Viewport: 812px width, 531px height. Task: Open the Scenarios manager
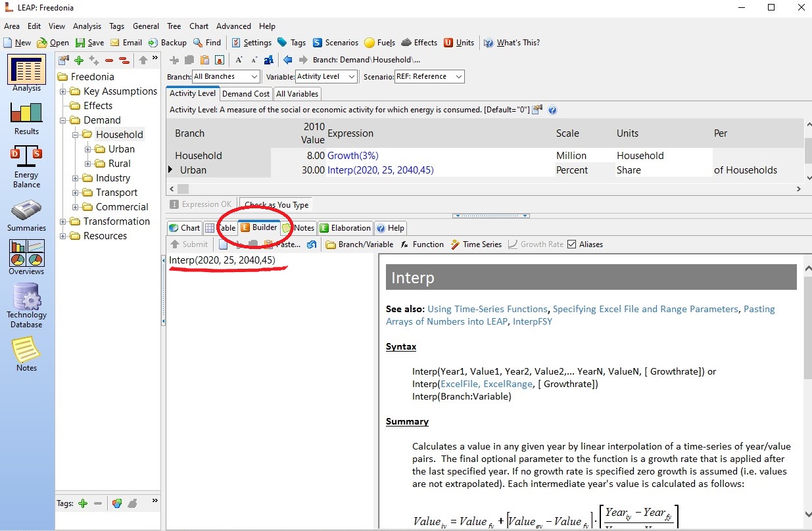(335, 43)
